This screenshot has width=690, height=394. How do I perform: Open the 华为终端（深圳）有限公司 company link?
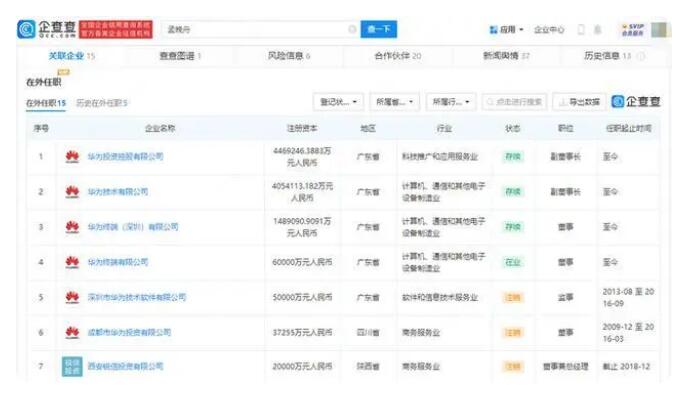(x=133, y=227)
